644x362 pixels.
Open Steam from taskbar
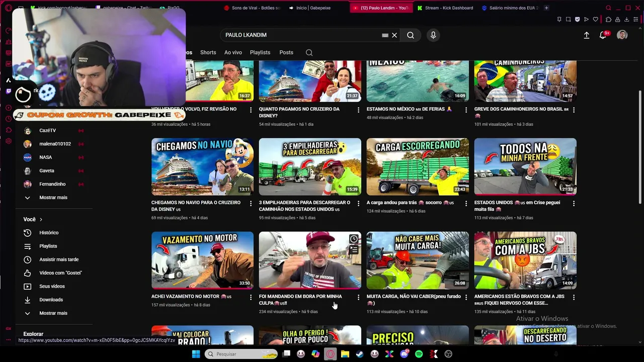click(360, 354)
